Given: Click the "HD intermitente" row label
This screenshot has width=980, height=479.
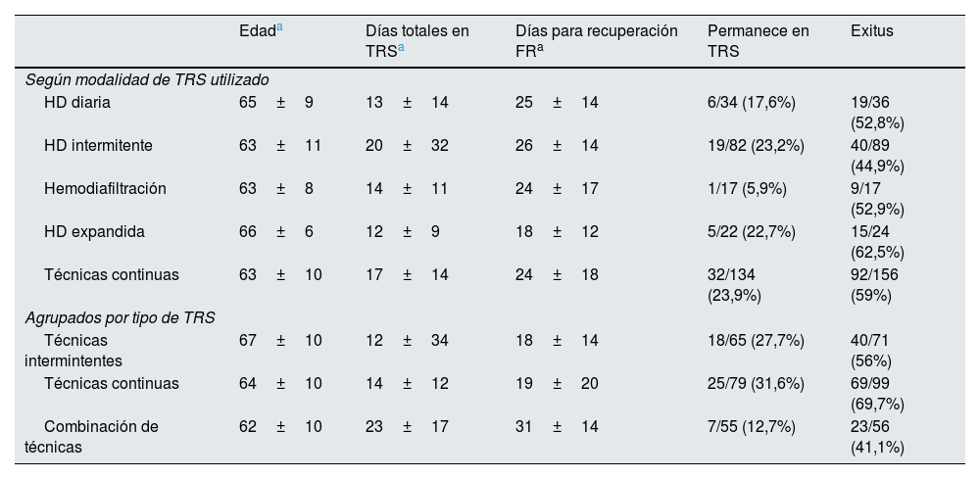Looking at the screenshot, I should 98,145.
